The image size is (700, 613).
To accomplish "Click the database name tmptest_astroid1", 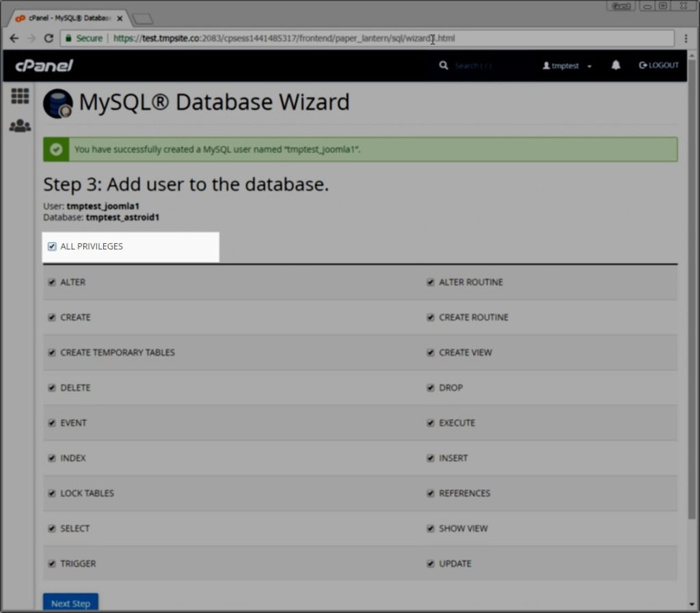I will (123, 218).
